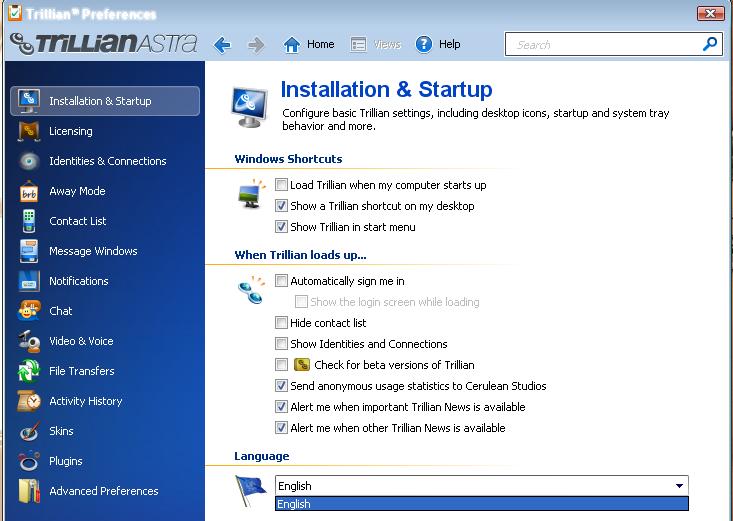This screenshot has width=733, height=521.
Task: Enable Automatically sign me in
Action: click(281, 281)
